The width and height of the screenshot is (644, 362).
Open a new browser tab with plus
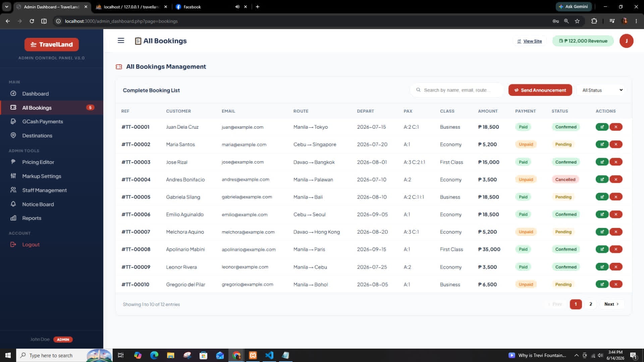[x=258, y=7]
